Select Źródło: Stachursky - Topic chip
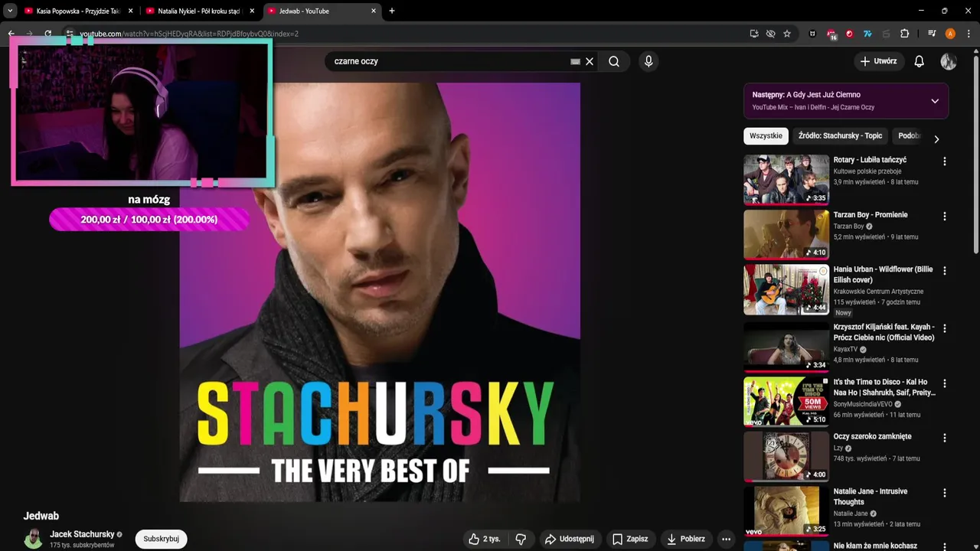980x551 pixels. 840,135
